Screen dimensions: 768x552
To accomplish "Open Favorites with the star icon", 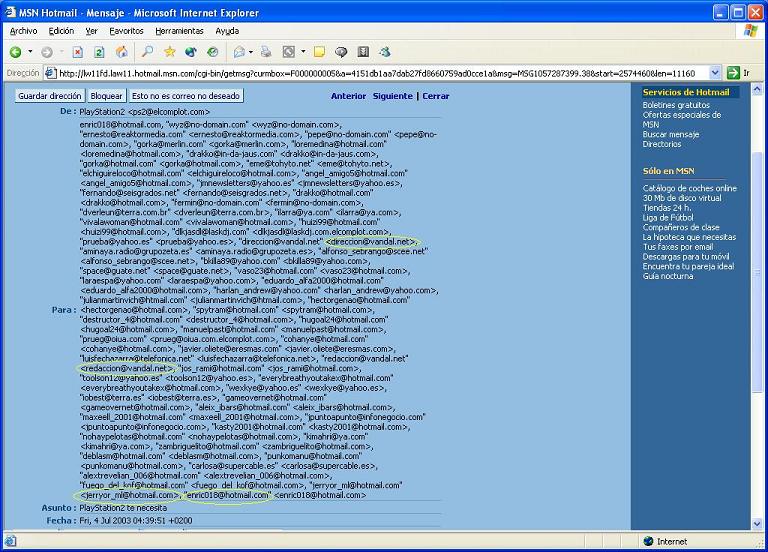I will 169,52.
